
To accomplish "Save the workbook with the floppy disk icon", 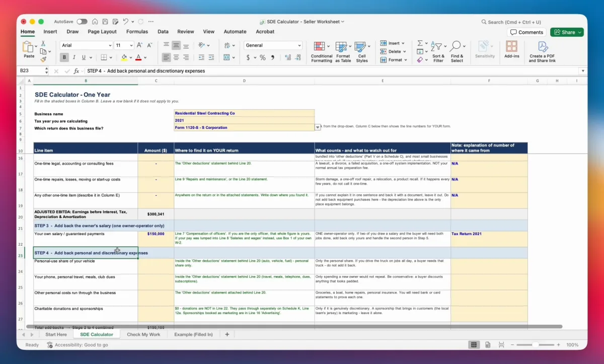I will point(105,22).
